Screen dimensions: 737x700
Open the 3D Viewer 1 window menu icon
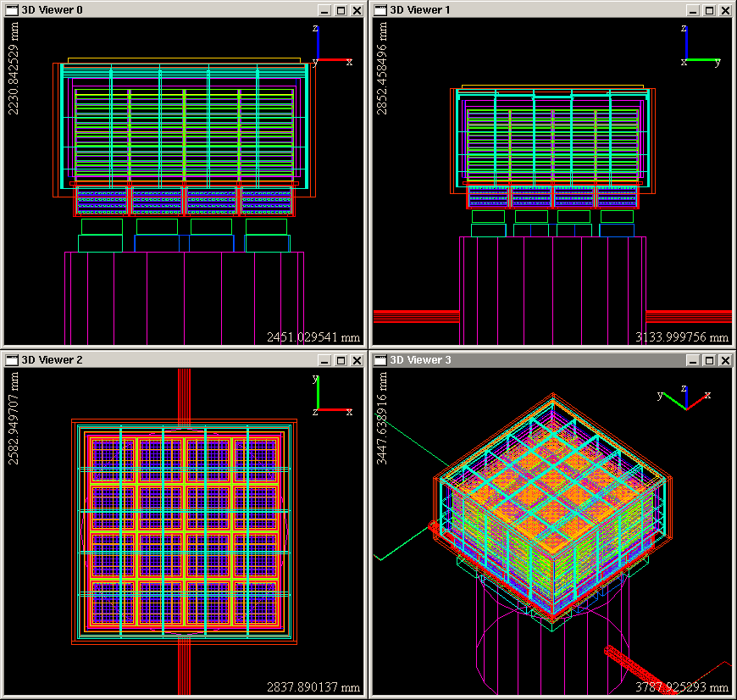380,10
